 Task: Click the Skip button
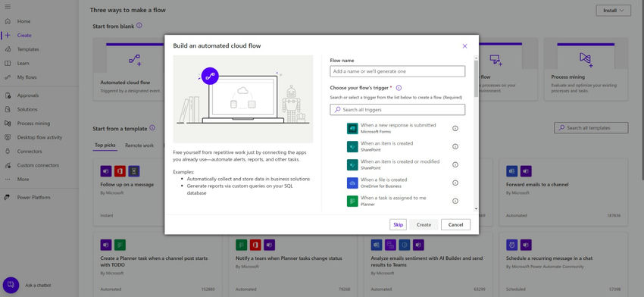click(x=398, y=225)
